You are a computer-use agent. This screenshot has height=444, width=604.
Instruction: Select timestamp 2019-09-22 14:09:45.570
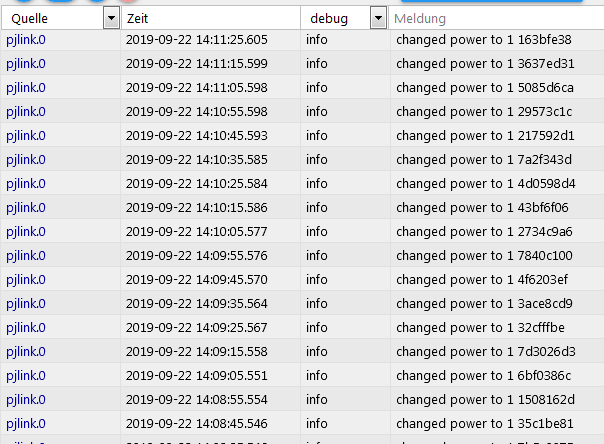click(196, 280)
